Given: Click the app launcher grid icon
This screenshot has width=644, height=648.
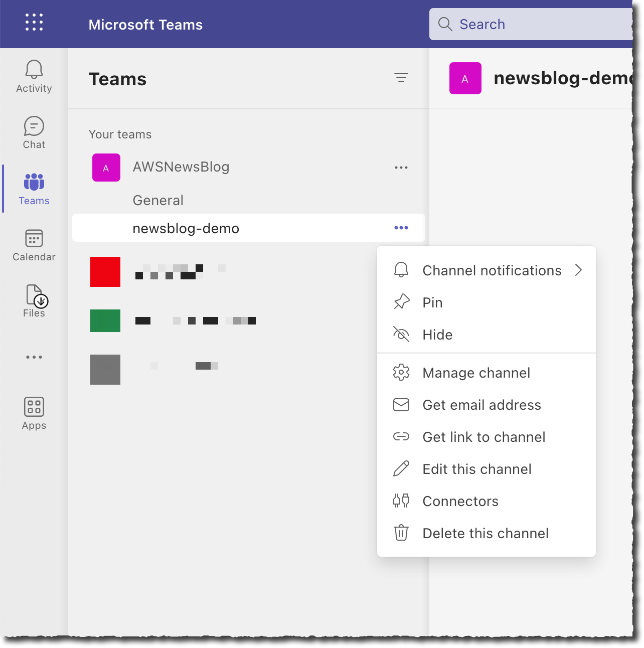Looking at the screenshot, I should click(x=34, y=23).
